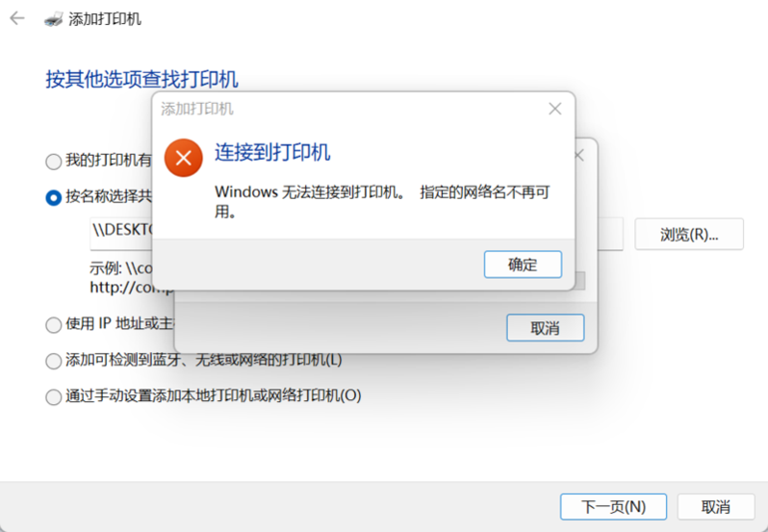Cancel the wizard with bottom 取消 button

pos(716,507)
